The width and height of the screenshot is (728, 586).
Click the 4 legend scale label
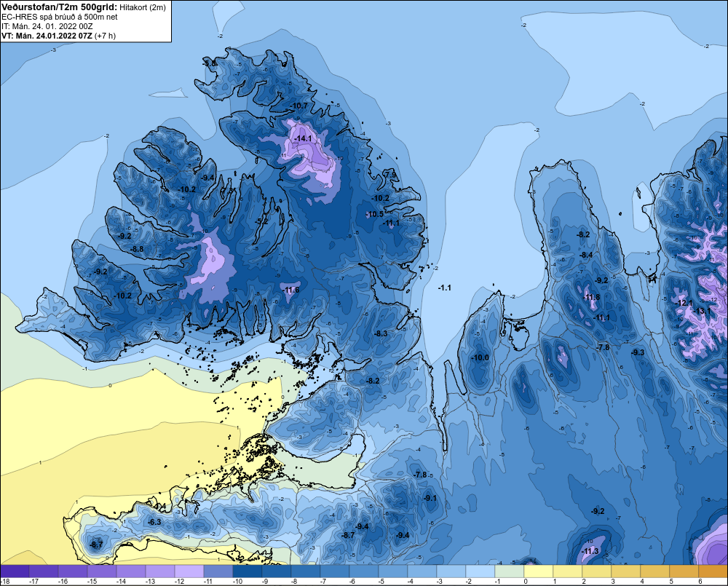tap(643, 582)
